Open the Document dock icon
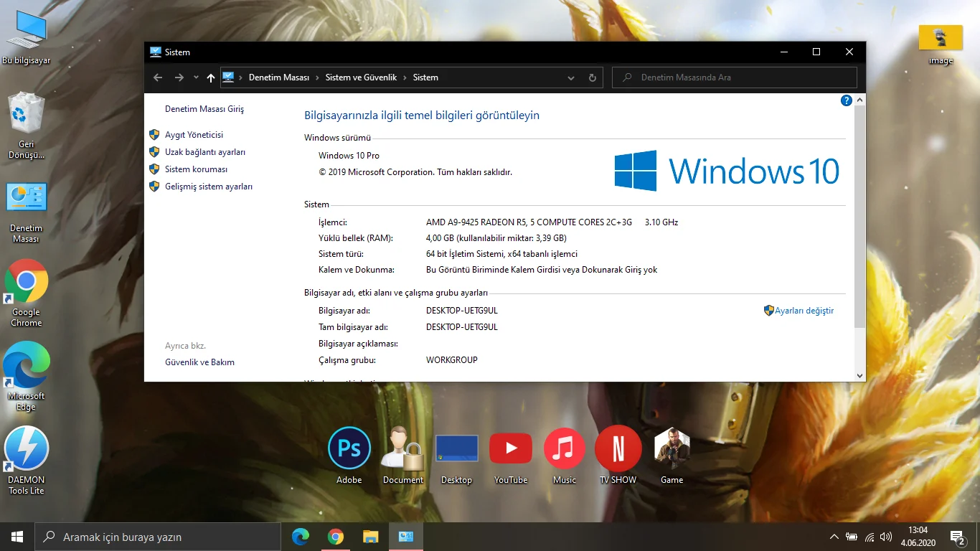 pos(403,456)
